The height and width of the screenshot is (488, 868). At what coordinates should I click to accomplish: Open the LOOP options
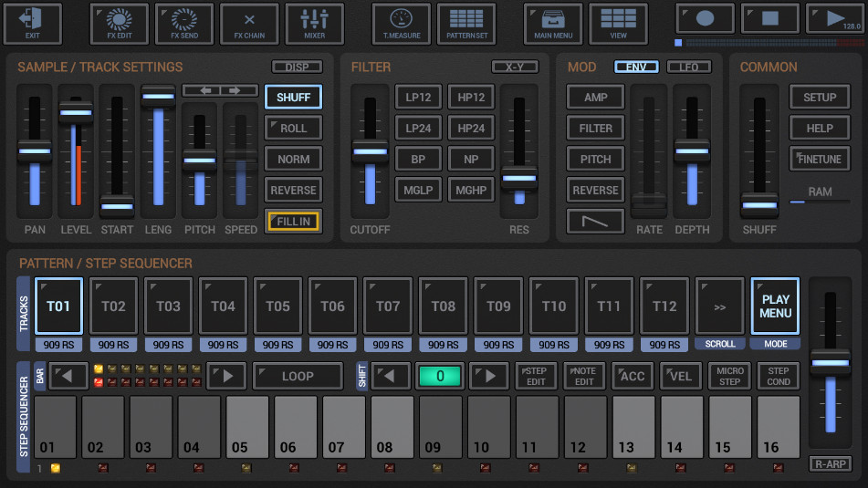point(298,376)
